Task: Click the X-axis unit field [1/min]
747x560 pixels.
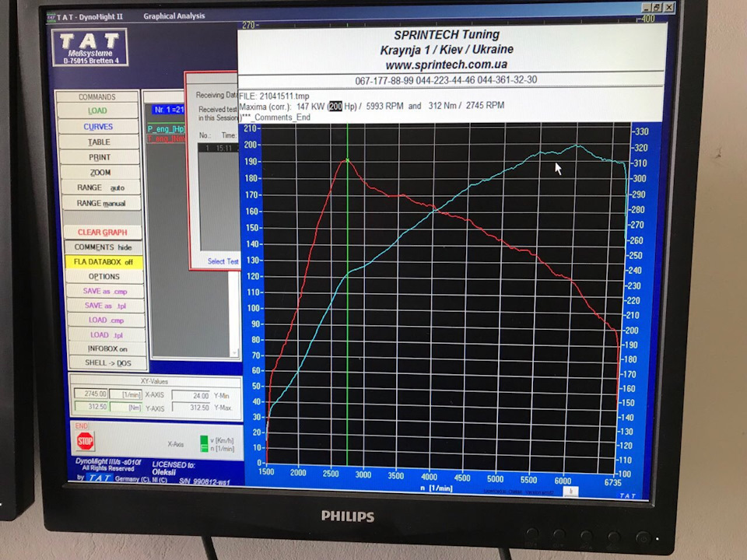Action: point(126,394)
